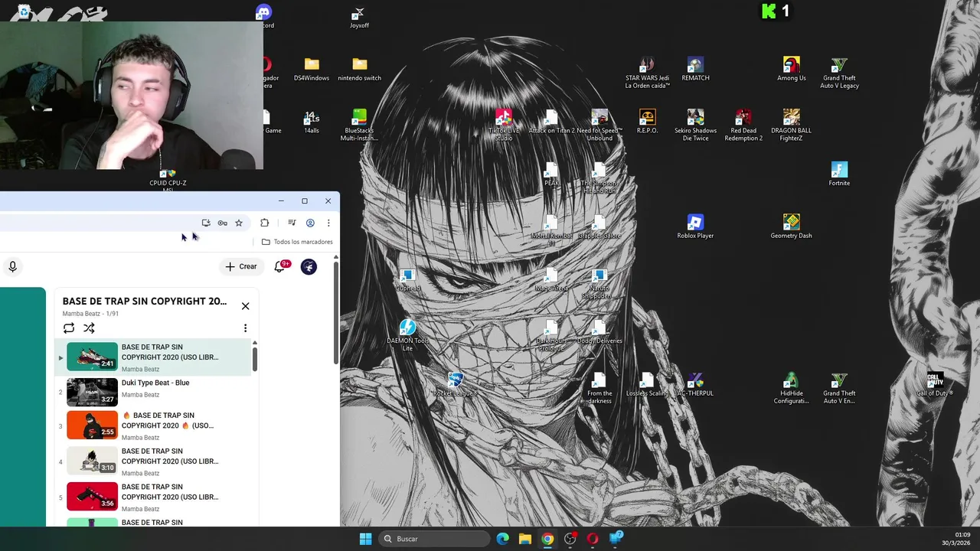980x551 pixels.
Task: Select Geometry Dash desktop icon
Action: coord(791,227)
